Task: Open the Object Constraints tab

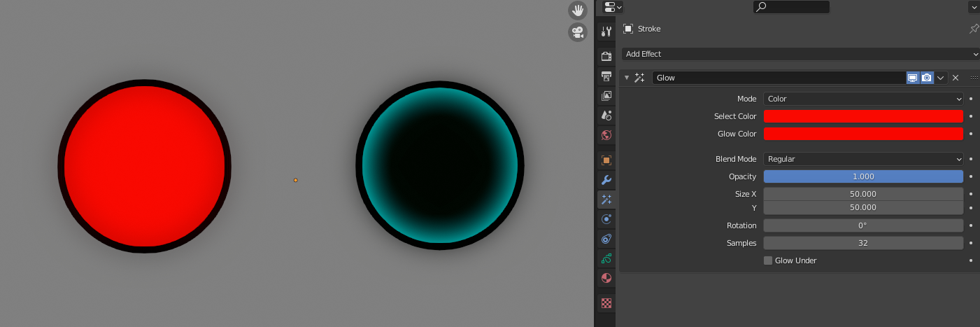Action: 606,239
